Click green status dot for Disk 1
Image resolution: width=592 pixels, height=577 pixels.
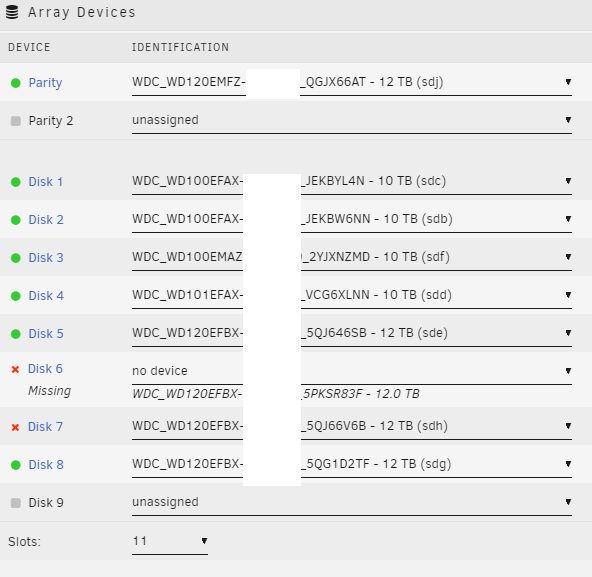click(x=15, y=182)
